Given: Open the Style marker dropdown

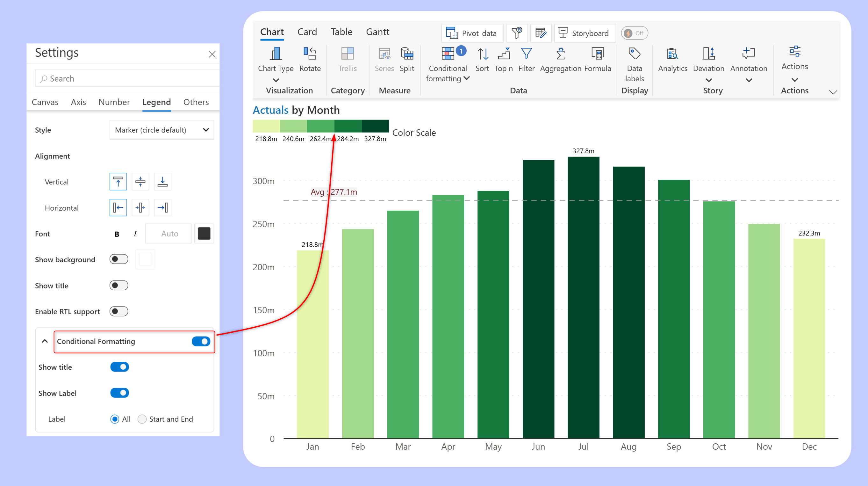Looking at the screenshot, I should pyautogui.click(x=162, y=130).
